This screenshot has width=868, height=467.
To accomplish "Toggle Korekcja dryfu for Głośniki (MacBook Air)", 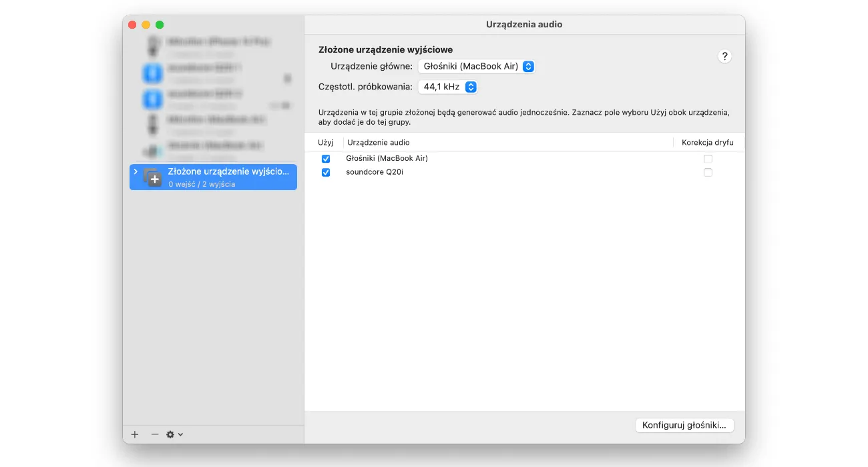I will [x=708, y=159].
